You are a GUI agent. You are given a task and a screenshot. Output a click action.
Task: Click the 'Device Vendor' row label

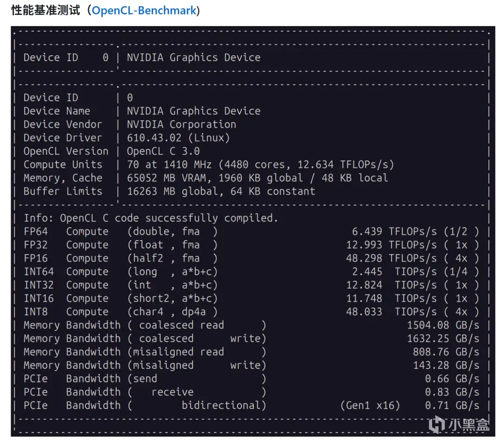pos(63,125)
